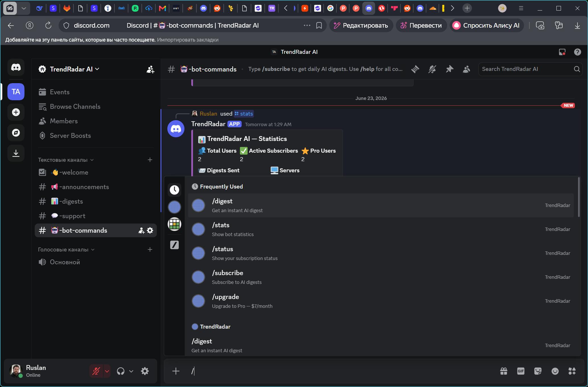This screenshot has height=387, width=588.
Task: Open Server Boosts
Action: [96, 136]
